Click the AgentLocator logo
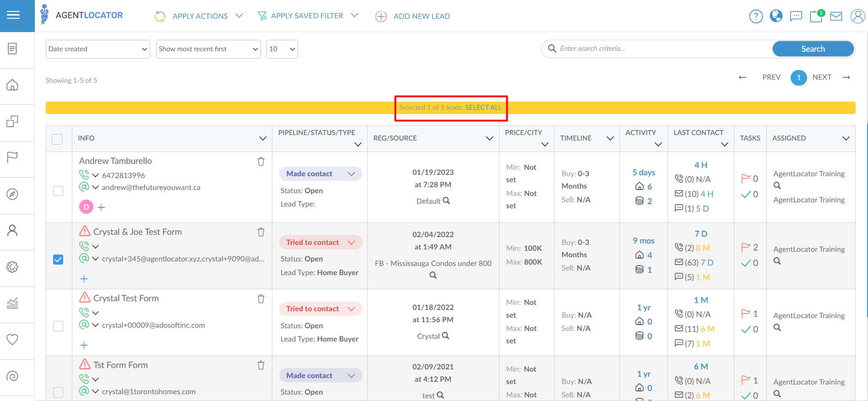868x401 pixels. (x=81, y=15)
